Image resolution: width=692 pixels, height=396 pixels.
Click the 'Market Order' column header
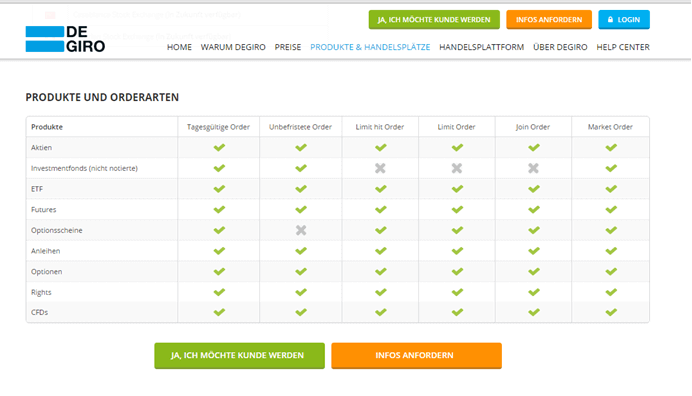pyautogui.click(x=610, y=127)
